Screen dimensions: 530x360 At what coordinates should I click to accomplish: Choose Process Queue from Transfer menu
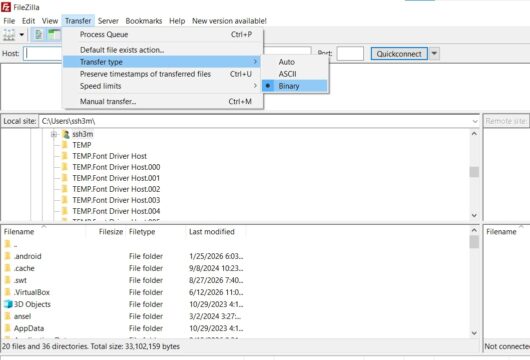(163, 34)
